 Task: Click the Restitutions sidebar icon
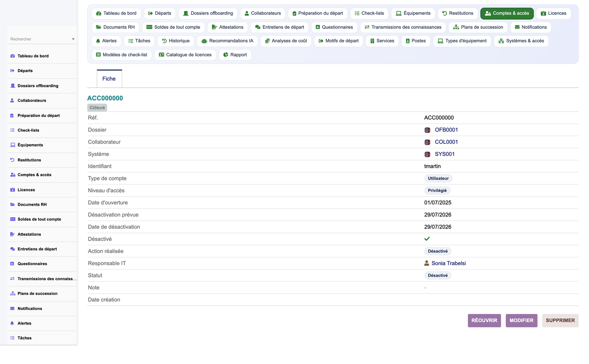coord(13,160)
